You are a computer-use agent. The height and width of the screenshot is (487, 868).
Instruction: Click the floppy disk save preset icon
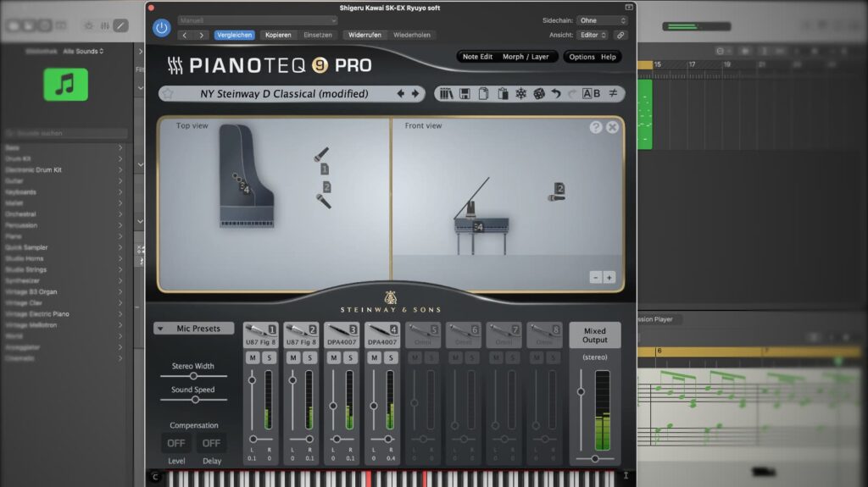pos(465,94)
